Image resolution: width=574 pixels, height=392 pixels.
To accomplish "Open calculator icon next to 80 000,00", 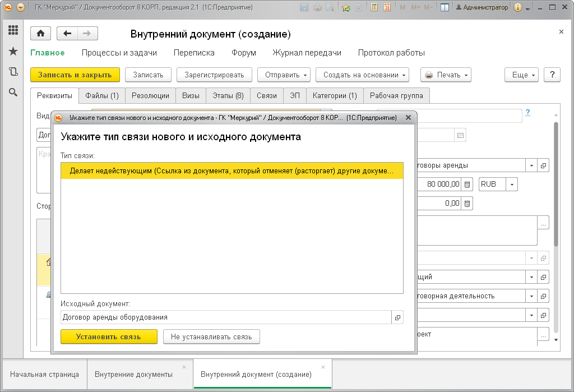I will (467, 185).
